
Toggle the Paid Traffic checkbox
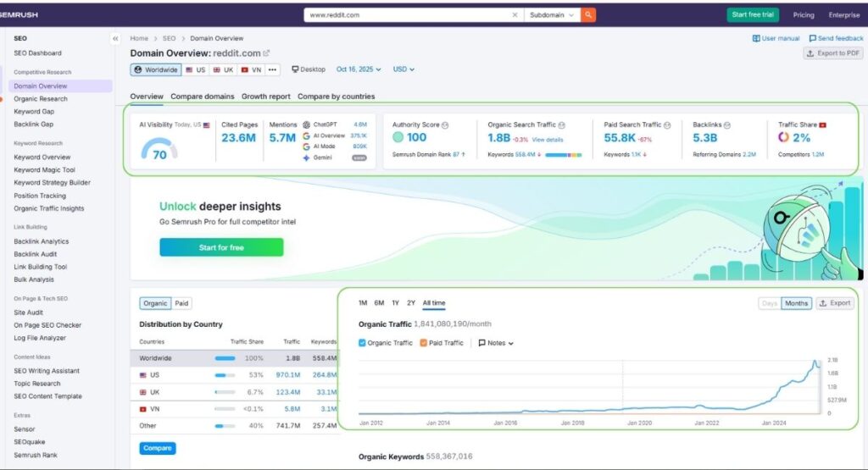click(424, 343)
